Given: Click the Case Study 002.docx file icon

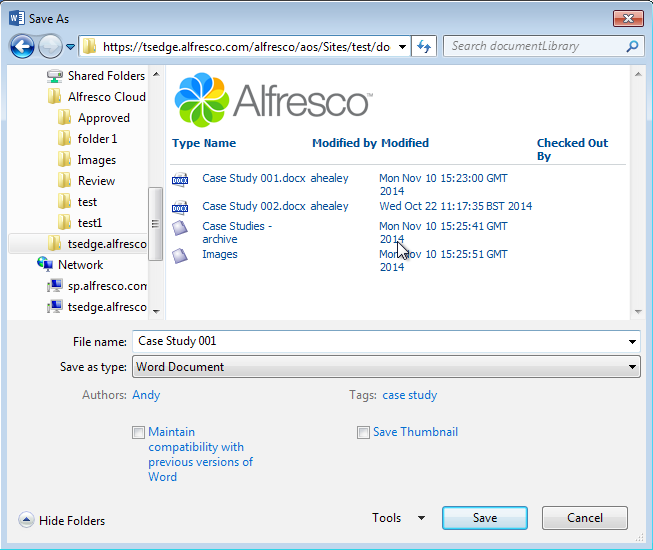Looking at the screenshot, I should pyautogui.click(x=180, y=207).
